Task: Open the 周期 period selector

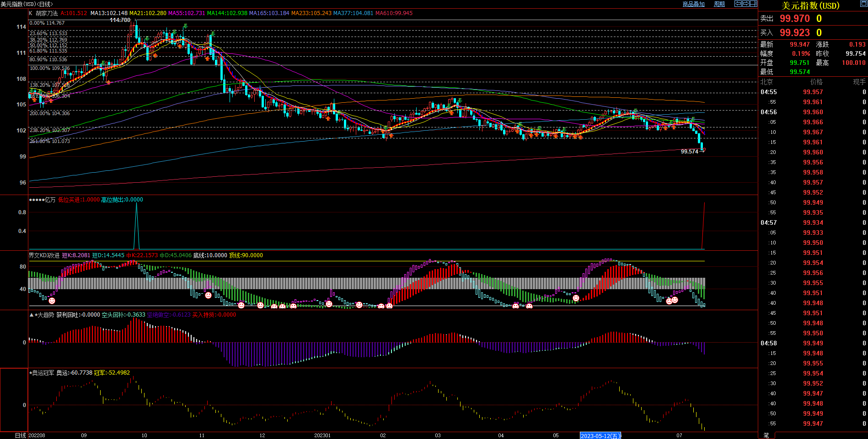Action: [719, 4]
